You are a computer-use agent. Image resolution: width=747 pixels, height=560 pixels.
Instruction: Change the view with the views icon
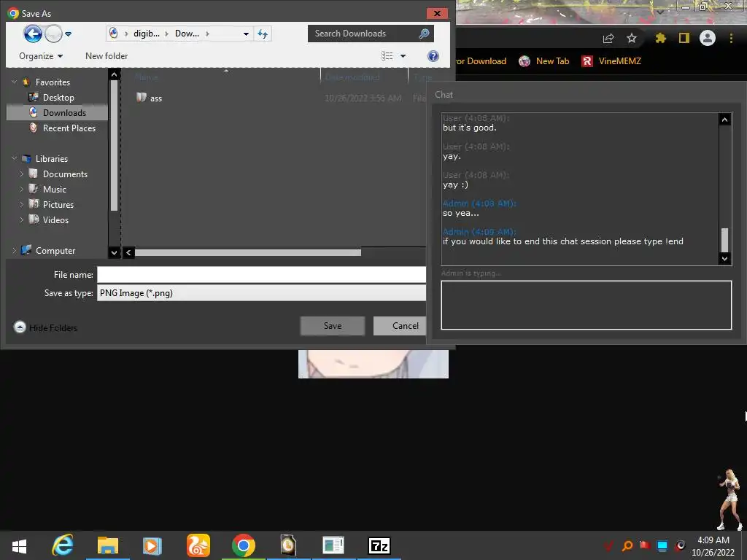pyautogui.click(x=387, y=56)
